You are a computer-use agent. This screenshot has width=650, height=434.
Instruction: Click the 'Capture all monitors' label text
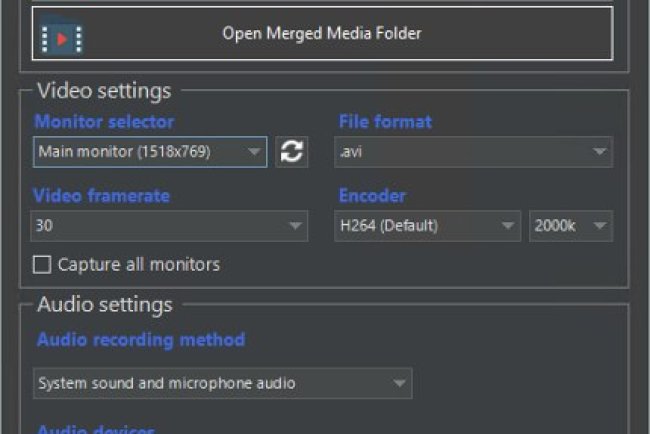pos(138,265)
